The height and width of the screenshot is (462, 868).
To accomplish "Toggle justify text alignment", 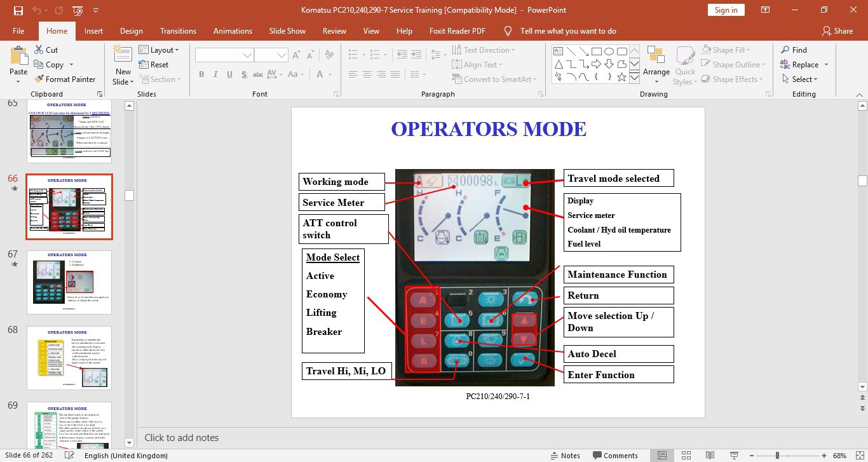I will pos(396,74).
